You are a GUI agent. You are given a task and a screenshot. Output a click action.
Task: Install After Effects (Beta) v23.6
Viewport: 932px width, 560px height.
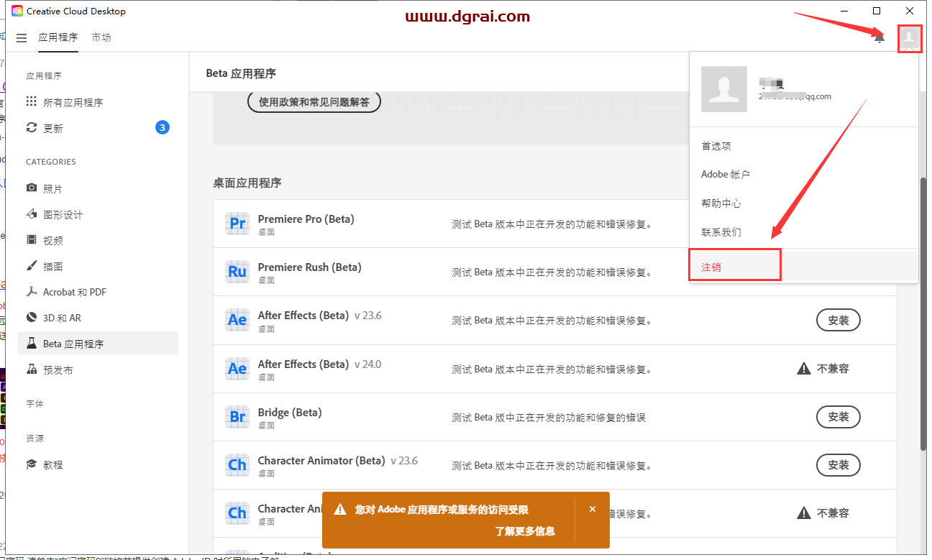pyautogui.click(x=839, y=321)
